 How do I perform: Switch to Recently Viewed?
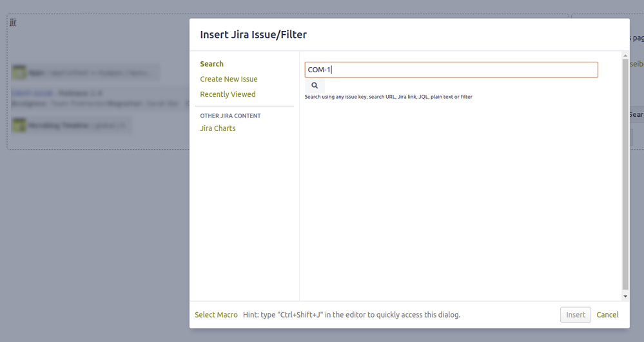click(x=228, y=94)
